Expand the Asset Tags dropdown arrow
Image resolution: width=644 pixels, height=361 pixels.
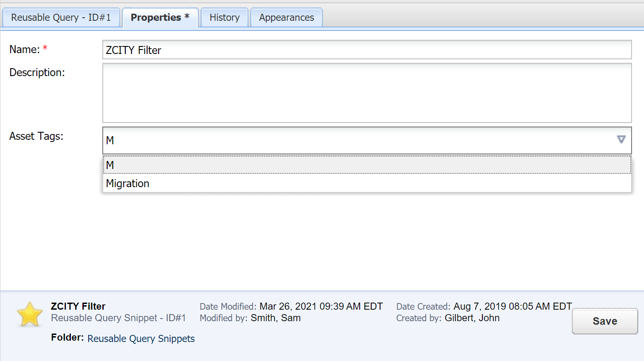pyautogui.click(x=621, y=140)
